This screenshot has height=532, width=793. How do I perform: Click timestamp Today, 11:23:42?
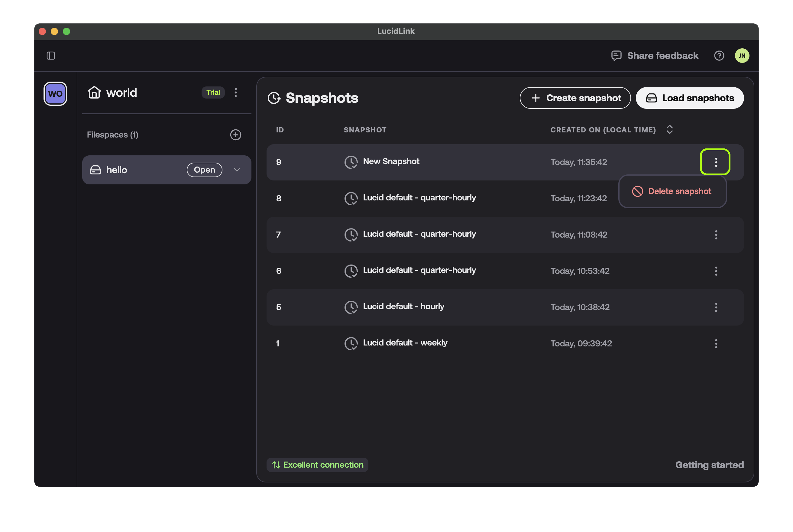(x=579, y=199)
